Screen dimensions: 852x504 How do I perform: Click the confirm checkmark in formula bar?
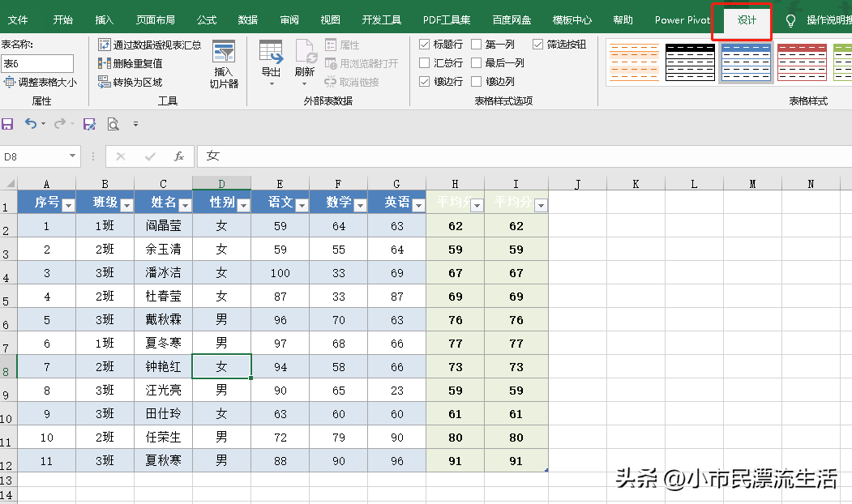(x=150, y=156)
